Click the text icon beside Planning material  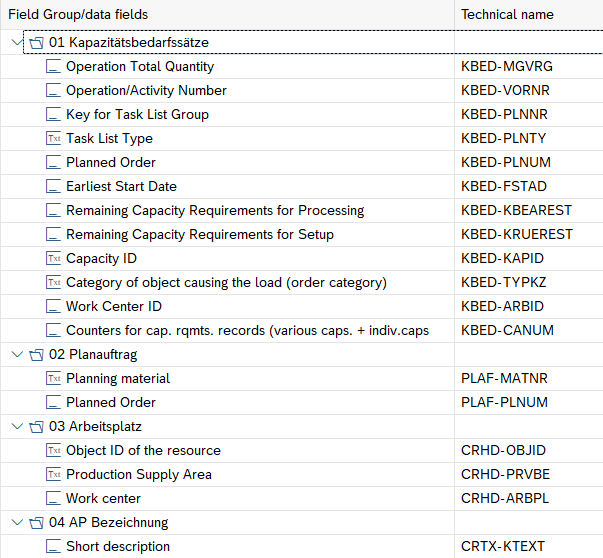coord(54,379)
